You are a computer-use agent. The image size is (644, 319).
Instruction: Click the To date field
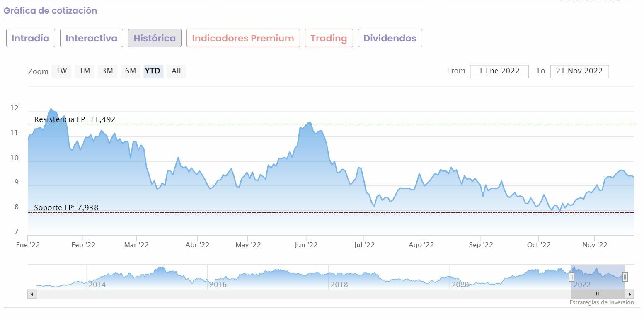click(x=579, y=71)
